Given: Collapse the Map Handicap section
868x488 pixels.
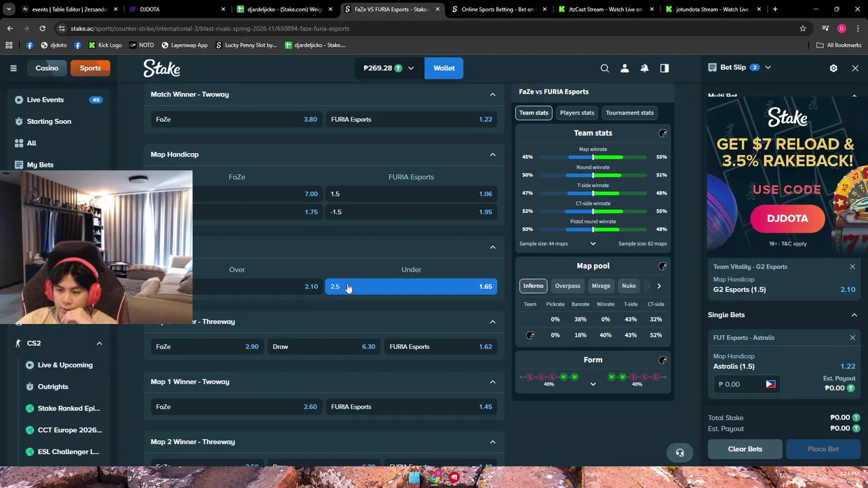Looking at the screenshot, I should pos(492,155).
